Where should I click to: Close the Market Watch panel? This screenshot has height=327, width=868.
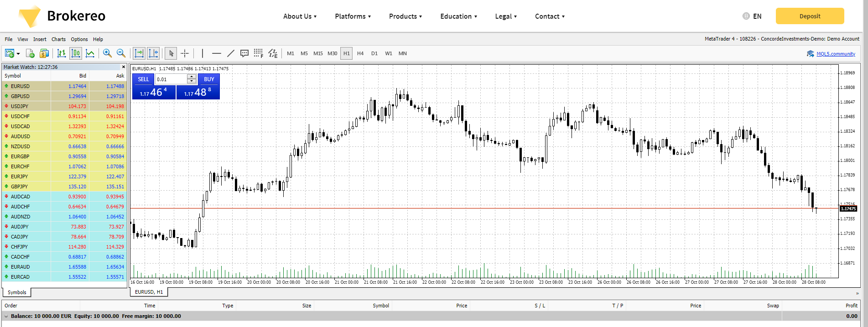(123, 67)
